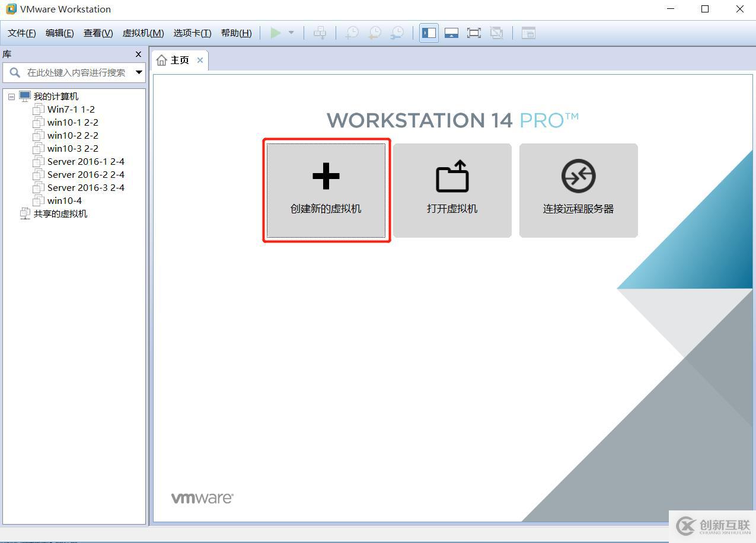Open the 选项卡(T) menu
This screenshot has width=756, height=543.
(192, 33)
